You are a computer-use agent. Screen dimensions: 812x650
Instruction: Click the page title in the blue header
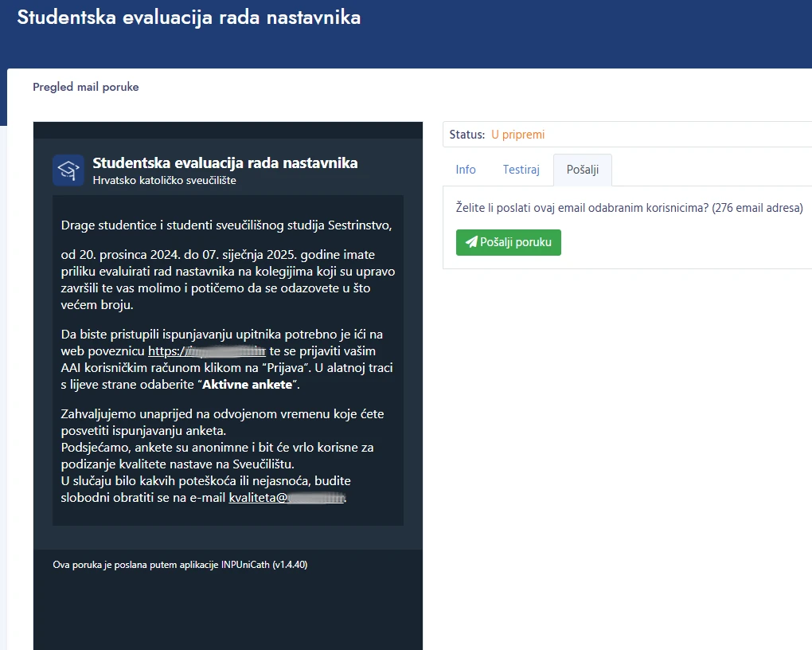pyautogui.click(x=189, y=18)
